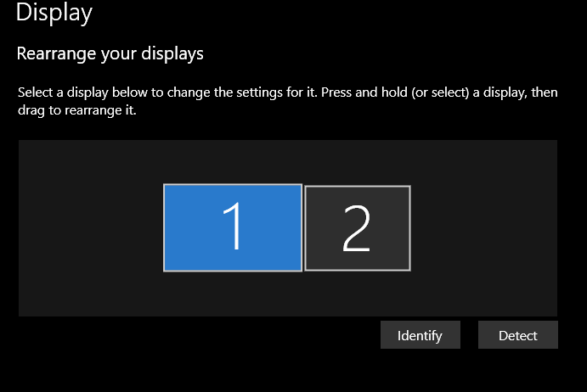Click empty canvas space below the monitors
Image resolution: width=587 pixels, height=392 pixels.
[287, 294]
